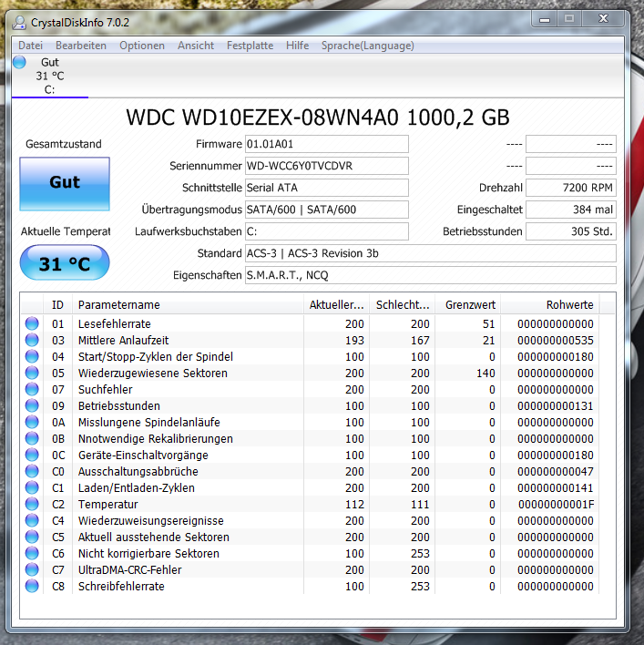Click the Firmware field 01.01A01
Image resolution: width=644 pixels, height=645 pixels.
pos(327,144)
